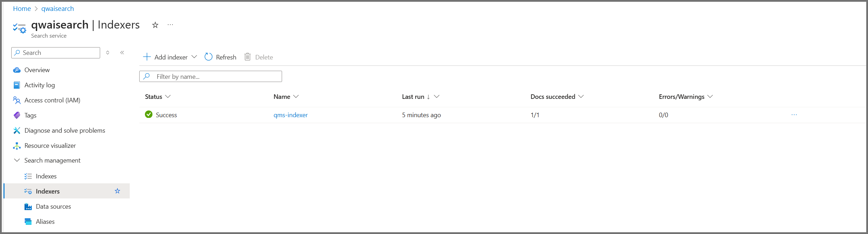Screen dimensions: 868x234
Task: Open the Status column filter dropdown
Action: [x=168, y=97]
